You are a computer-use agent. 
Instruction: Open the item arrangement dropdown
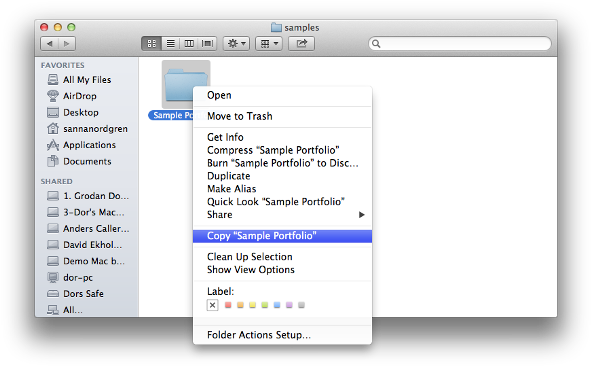pyautogui.click(x=269, y=44)
